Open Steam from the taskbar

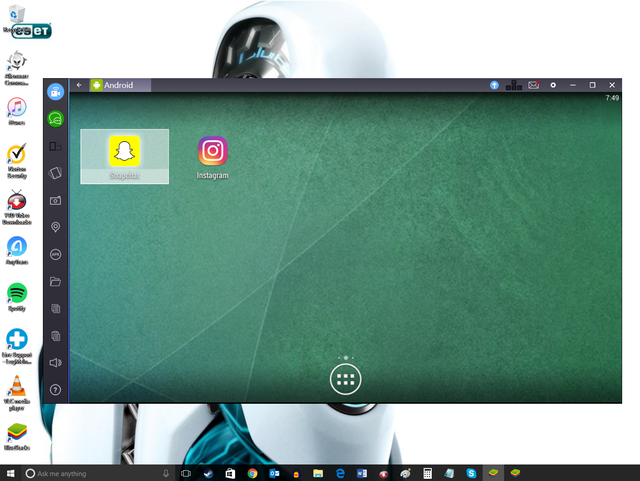208,473
